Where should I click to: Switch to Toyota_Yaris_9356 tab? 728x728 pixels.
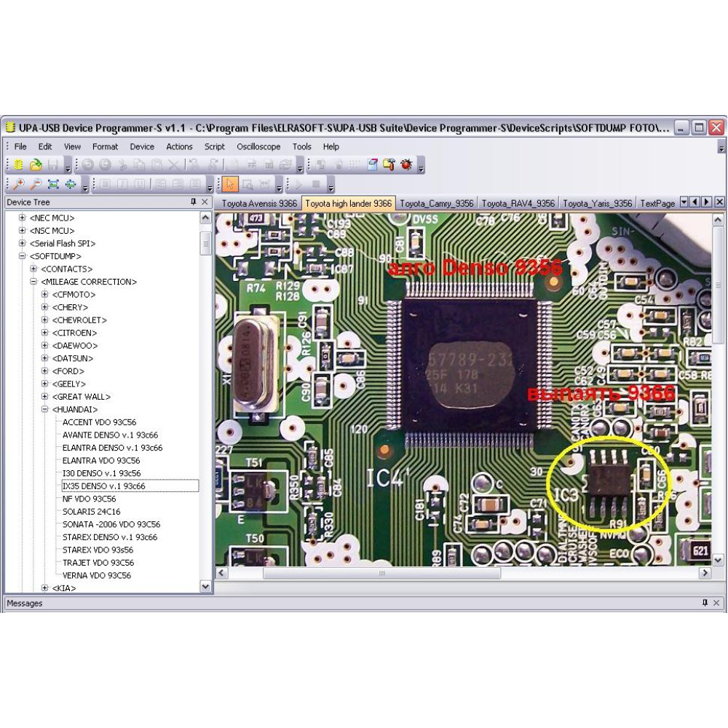[598, 203]
